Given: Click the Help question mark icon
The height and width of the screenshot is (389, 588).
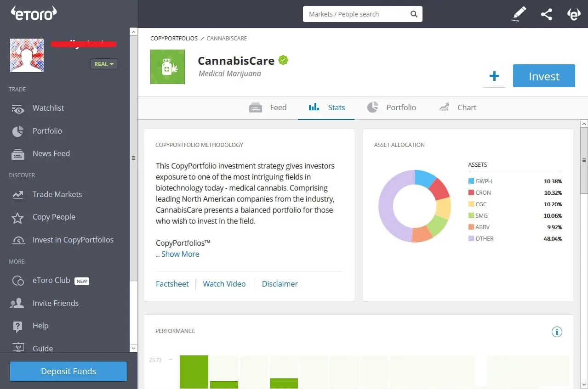Looking at the screenshot, I should [x=17, y=327].
